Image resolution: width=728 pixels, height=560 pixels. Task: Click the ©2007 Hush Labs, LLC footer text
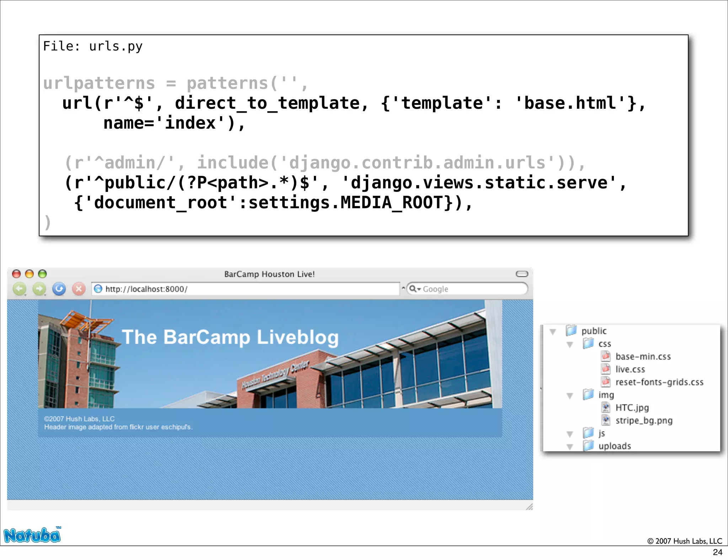pyautogui.click(x=79, y=419)
